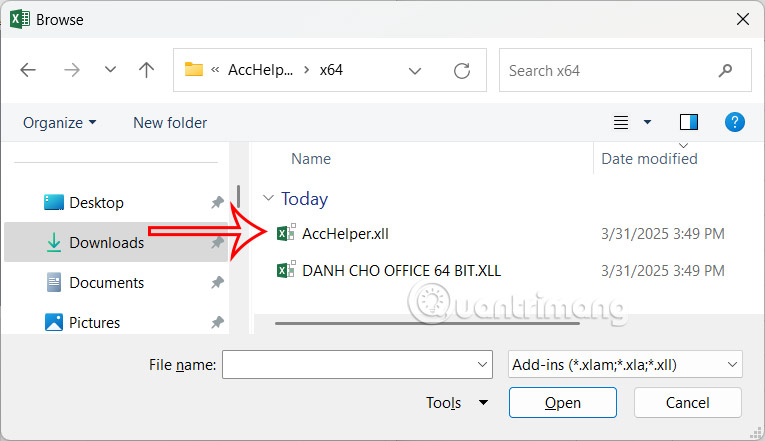The image size is (765, 441).
Task: Close the Browse dialog
Action: pyautogui.click(x=743, y=20)
